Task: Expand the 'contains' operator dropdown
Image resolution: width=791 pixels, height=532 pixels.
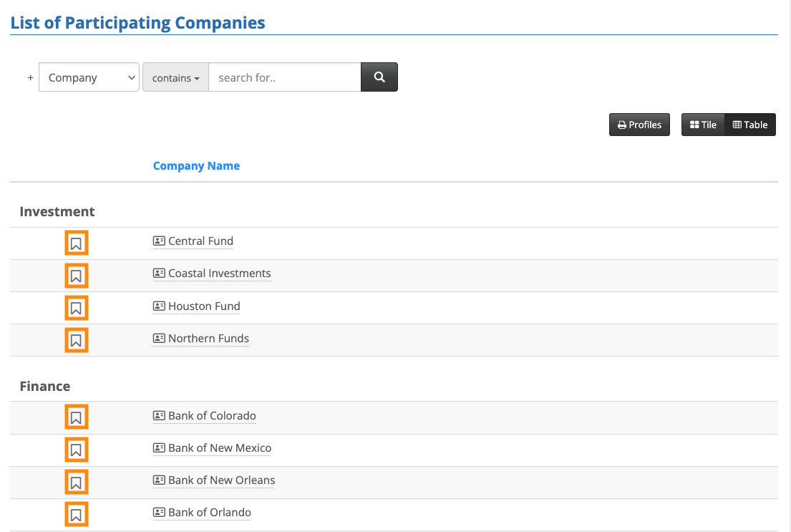Action: [x=175, y=78]
